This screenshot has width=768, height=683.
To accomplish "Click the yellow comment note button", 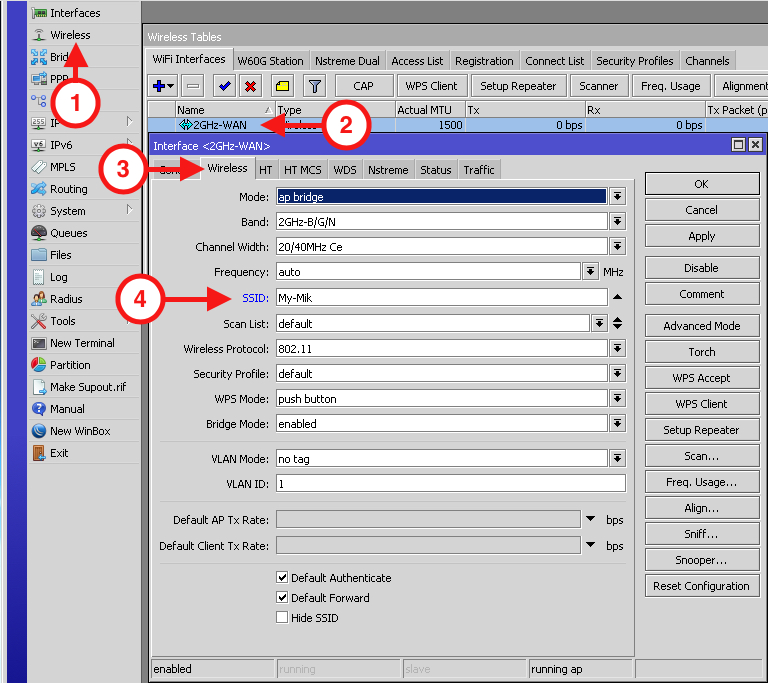I will (x=282, y=86).
